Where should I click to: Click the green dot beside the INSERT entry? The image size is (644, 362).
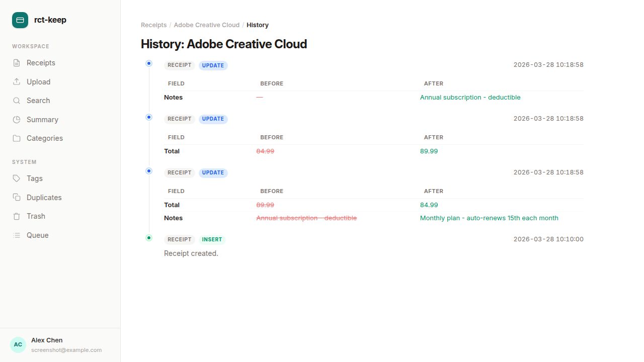pos(149,237)
